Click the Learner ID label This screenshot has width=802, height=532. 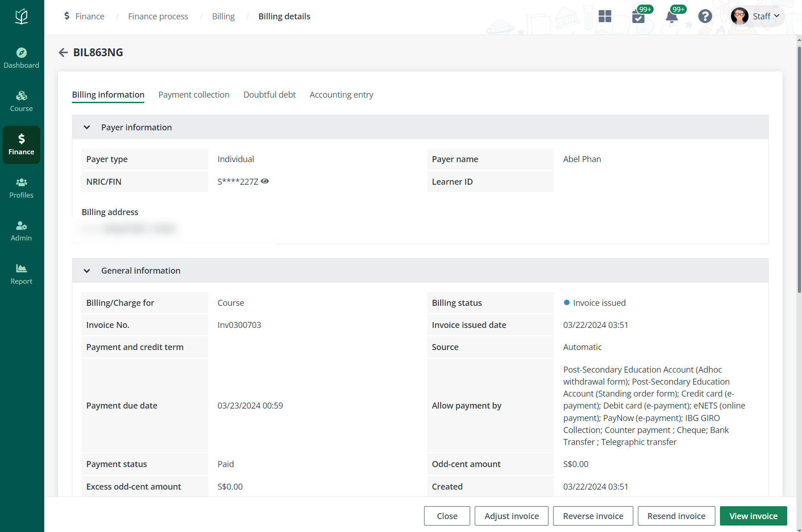pos(452,182)
